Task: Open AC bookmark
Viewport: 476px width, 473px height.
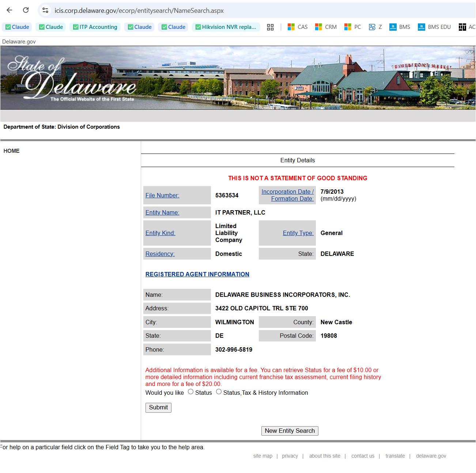Action: pyautogui.click(x=467, y=27)
